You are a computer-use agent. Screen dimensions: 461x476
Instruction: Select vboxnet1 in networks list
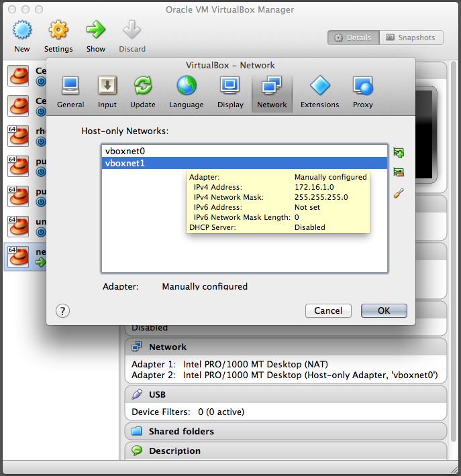pos(245,163)
